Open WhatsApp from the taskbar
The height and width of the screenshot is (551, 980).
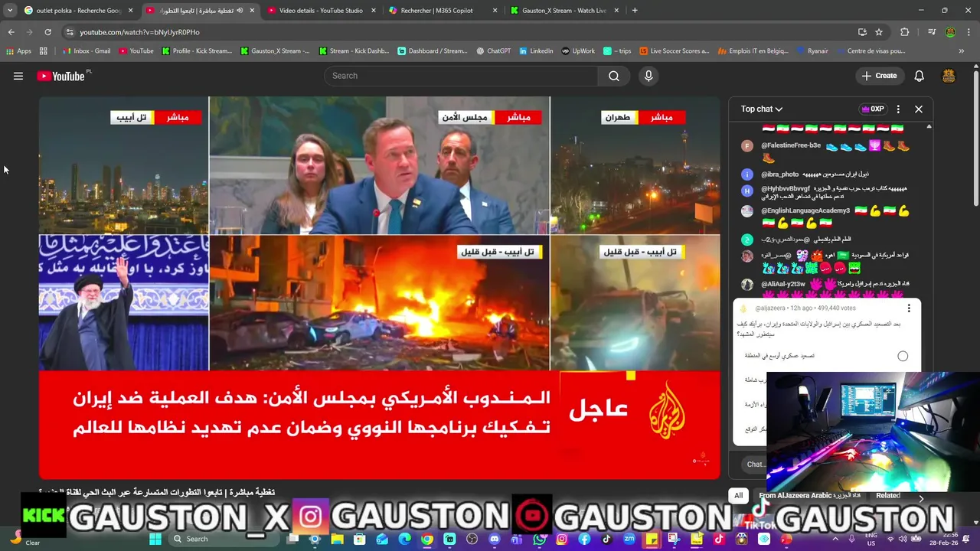pyautogui.click(x=540, y=539)
